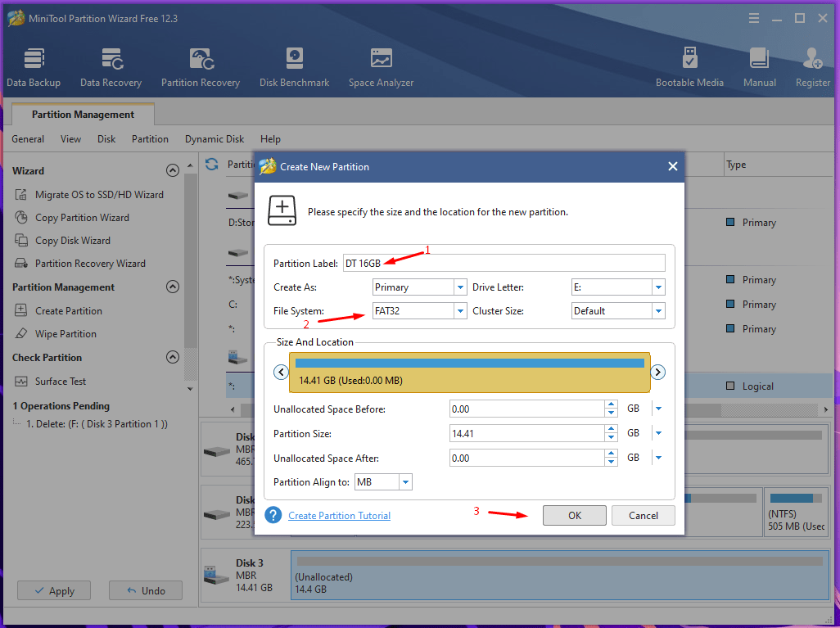Click the refresh icon above partition list
The width and height of the screenshot is (840, 628).
(211, 165)
